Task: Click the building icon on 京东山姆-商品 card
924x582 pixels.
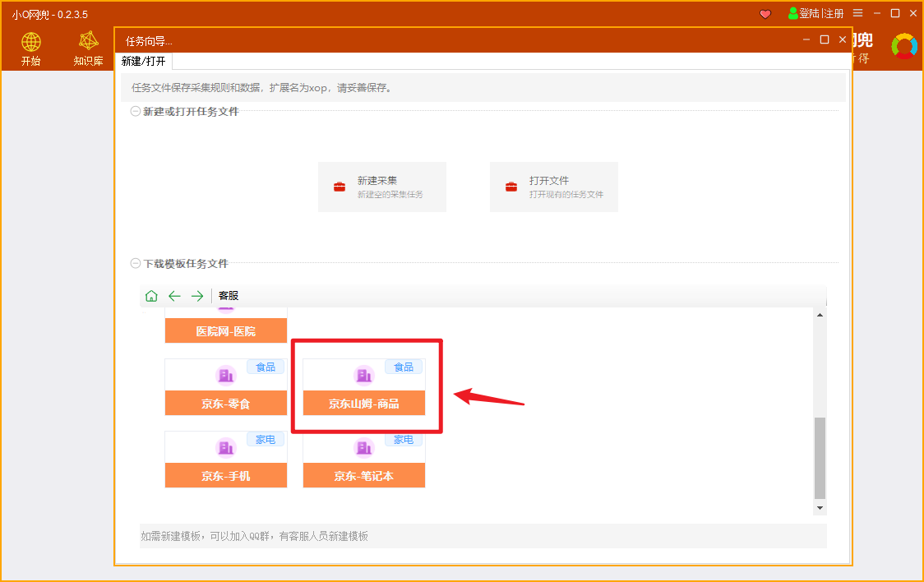Action: point(363,375)
